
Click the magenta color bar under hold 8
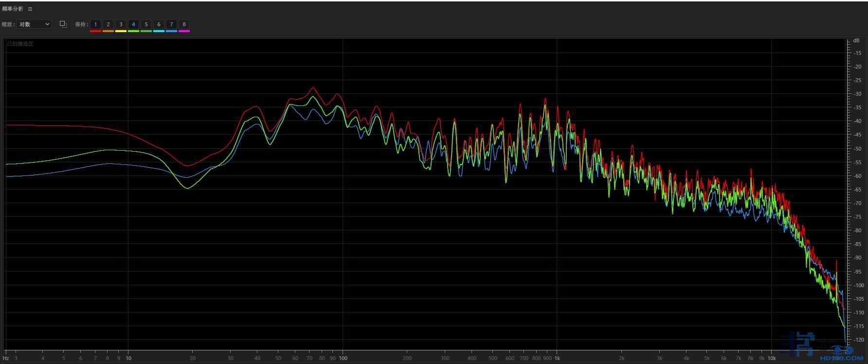tap(184, 31)
